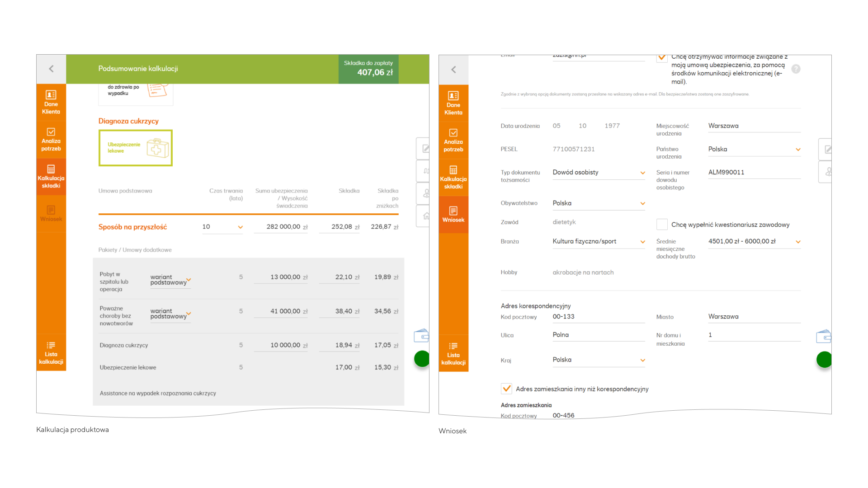Viewport: 868px width, 488px height.
Task: Edit Sposób na przyszłość sum 282 000,00
Action: [x=281, y=227]
